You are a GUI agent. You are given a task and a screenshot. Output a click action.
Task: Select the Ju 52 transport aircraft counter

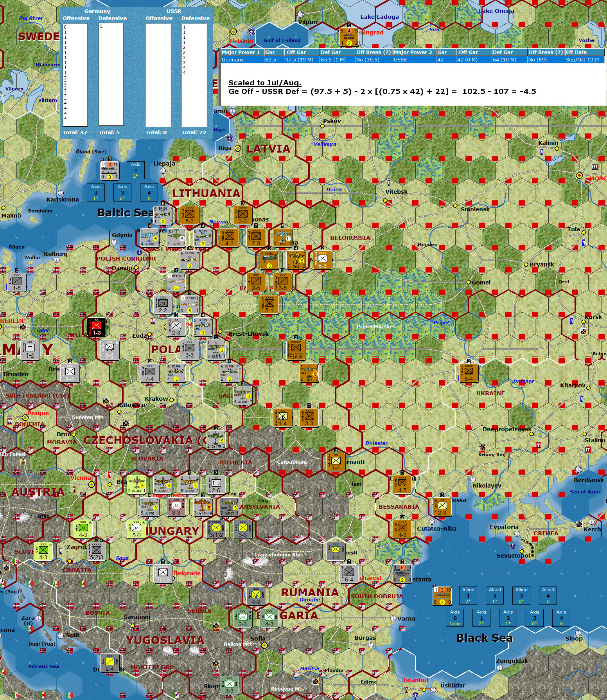click(176, 237)
